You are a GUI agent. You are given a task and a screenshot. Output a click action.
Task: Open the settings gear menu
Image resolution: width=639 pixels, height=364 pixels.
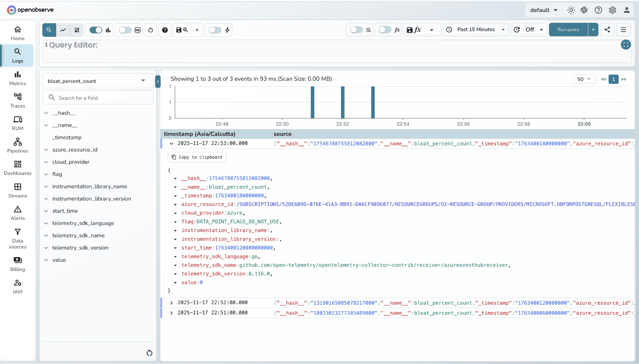tap(612, 10)
